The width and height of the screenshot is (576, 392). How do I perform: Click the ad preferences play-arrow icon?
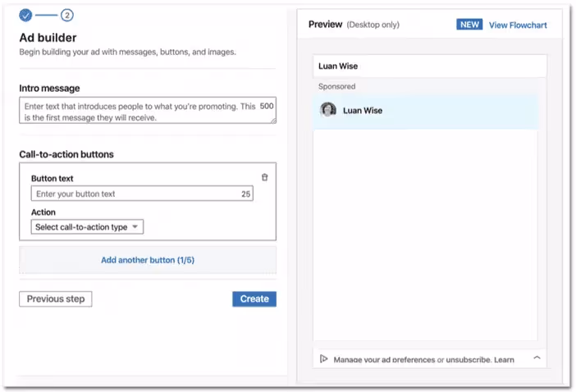323,358
